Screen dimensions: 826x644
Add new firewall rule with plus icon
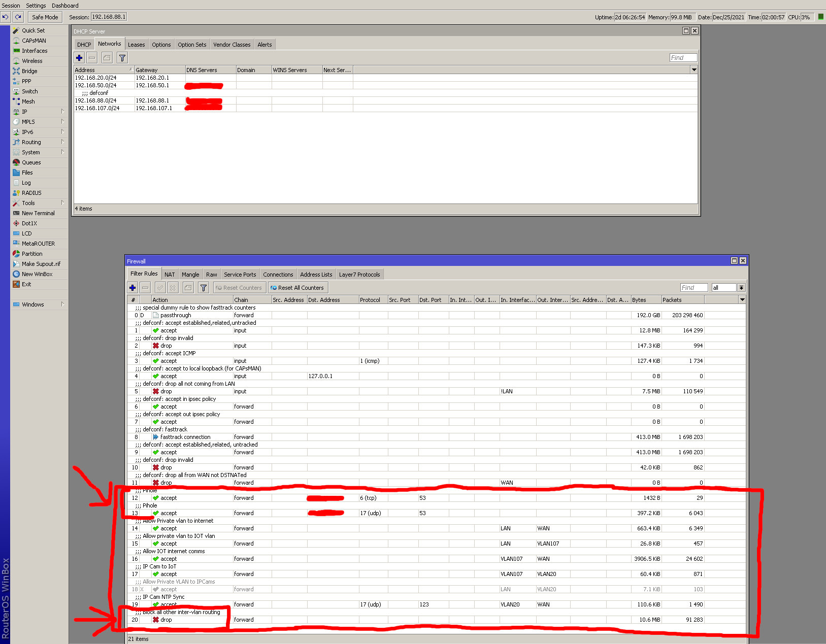[x=133, y=288]
